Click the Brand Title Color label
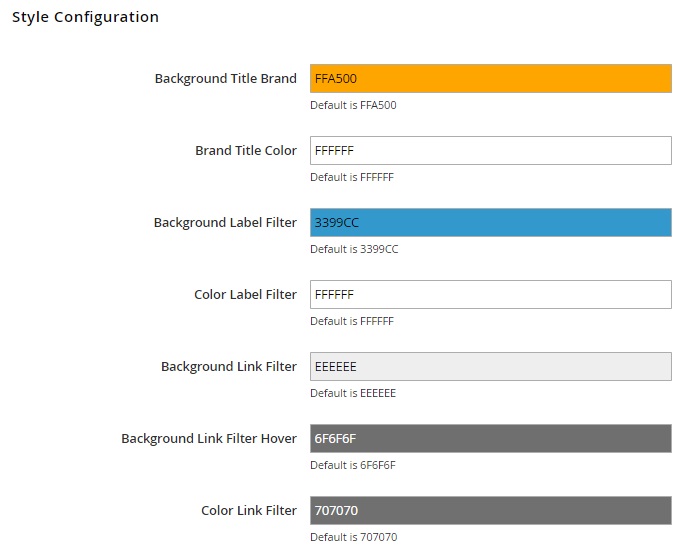 click(246, 151)
